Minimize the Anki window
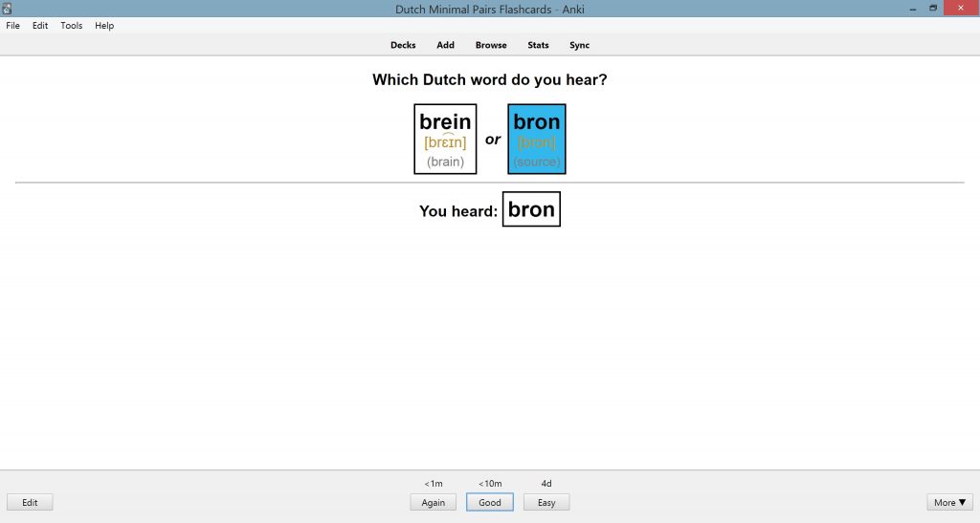 913,9
